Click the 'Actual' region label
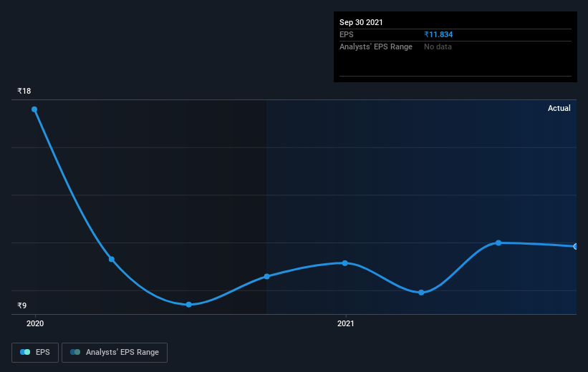 coord(559,108)
